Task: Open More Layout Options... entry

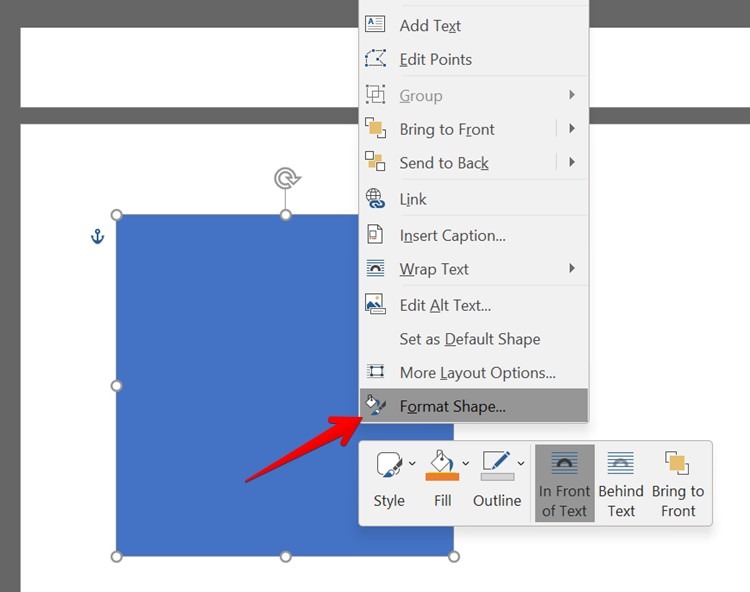Action: (474, 373)
